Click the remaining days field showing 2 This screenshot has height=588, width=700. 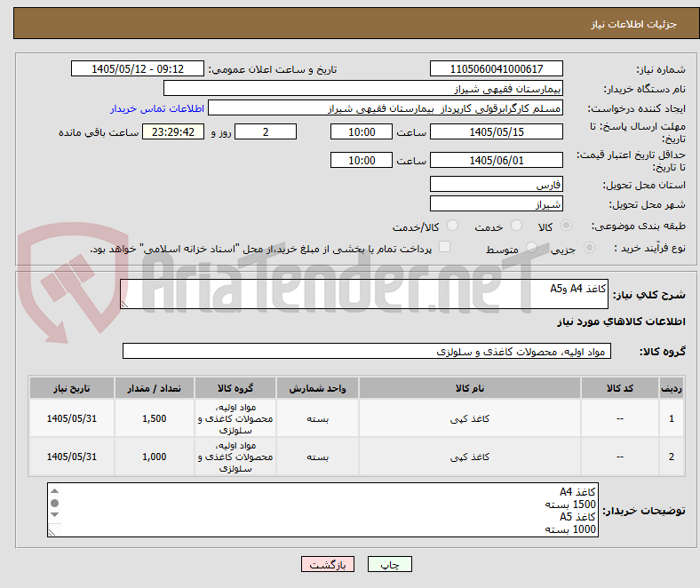266,131
